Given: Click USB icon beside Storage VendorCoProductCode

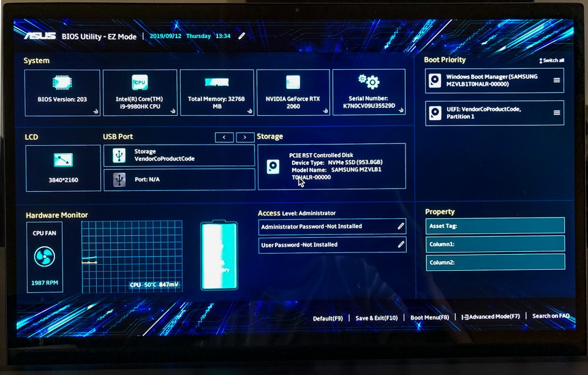Looking at the screenshot, I should (119, 155).
